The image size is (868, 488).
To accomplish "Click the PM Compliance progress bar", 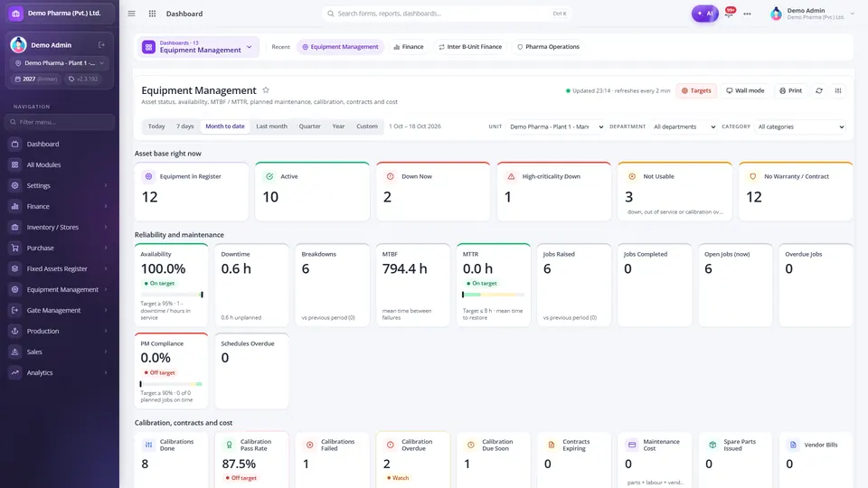I will (171, 384).
